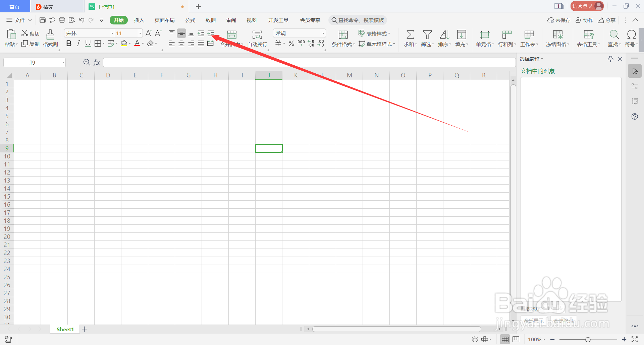The width and height of the screenshot is (644, 345).
Task: Open the File (文件) menu
Action: (x=19, y=20)
